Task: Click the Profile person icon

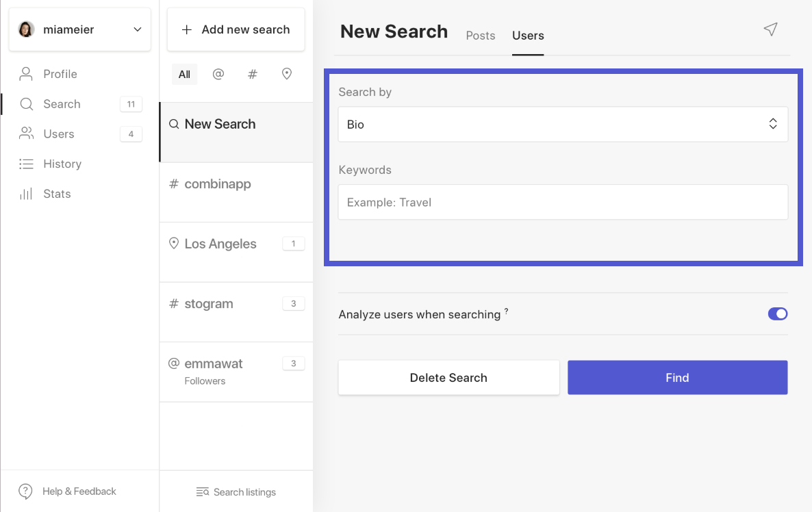Action: 26,74
